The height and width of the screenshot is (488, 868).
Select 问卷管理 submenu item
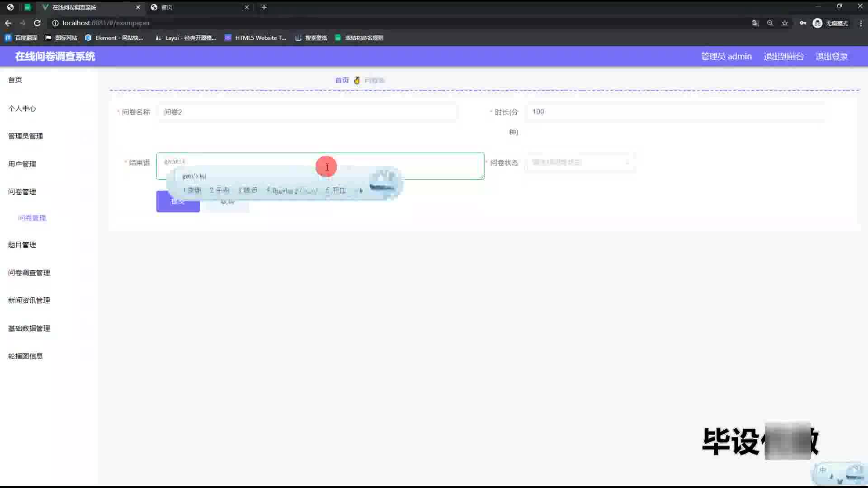[x=32, y=218]
